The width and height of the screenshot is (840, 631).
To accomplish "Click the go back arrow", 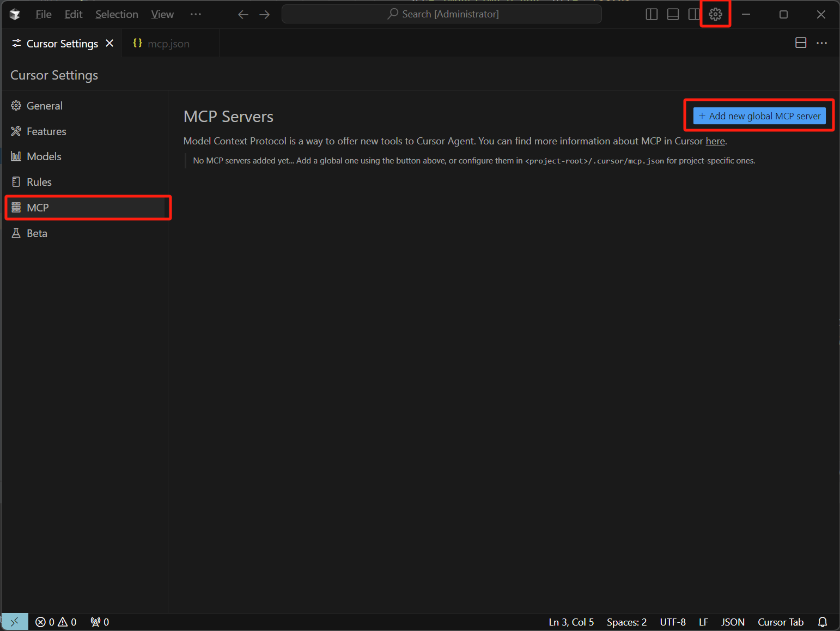I will [243, 14].
